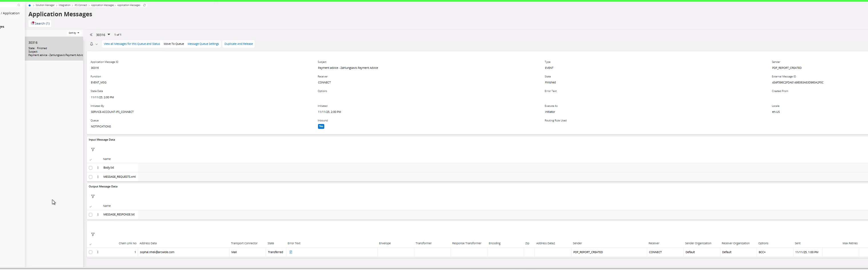Open Message Queue Settings

[203, 44]
